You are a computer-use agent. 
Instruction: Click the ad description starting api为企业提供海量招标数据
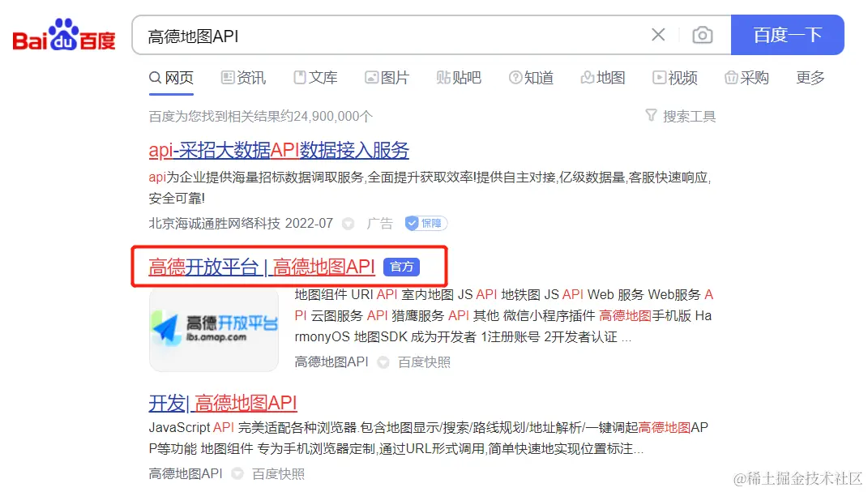click(430, 187)
